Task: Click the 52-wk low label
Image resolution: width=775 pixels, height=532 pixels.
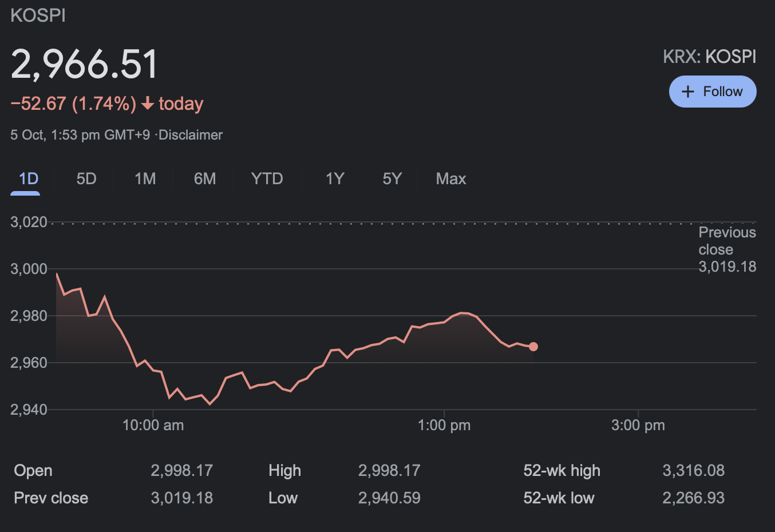Action: 559,498
